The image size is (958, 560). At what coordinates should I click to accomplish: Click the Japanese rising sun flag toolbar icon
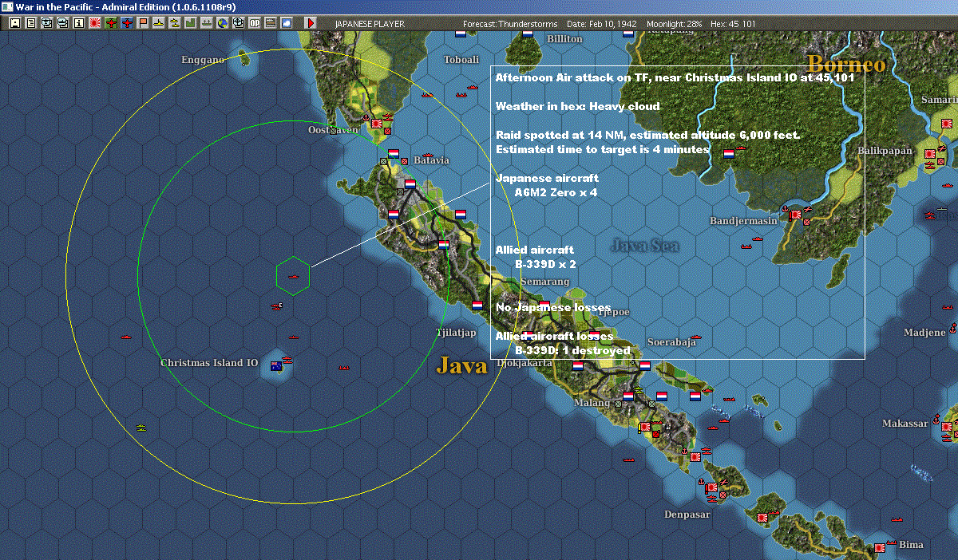click(95, 23)
